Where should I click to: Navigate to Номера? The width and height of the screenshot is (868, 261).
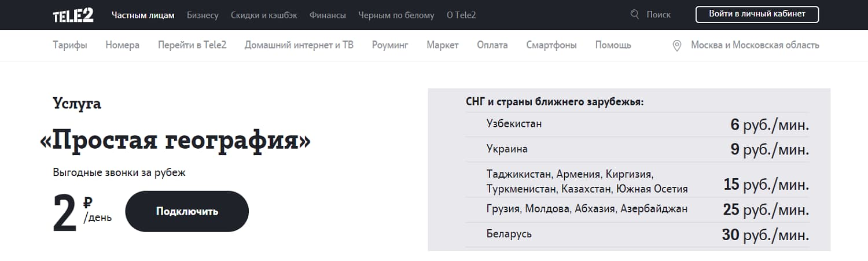point(122,45)
